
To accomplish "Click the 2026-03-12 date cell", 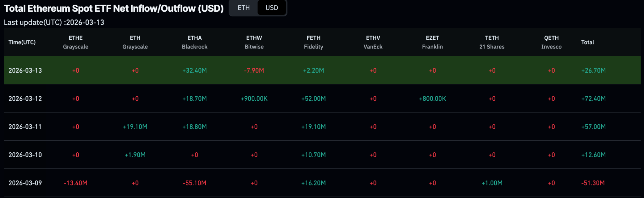I will click(x=25, y=99).
